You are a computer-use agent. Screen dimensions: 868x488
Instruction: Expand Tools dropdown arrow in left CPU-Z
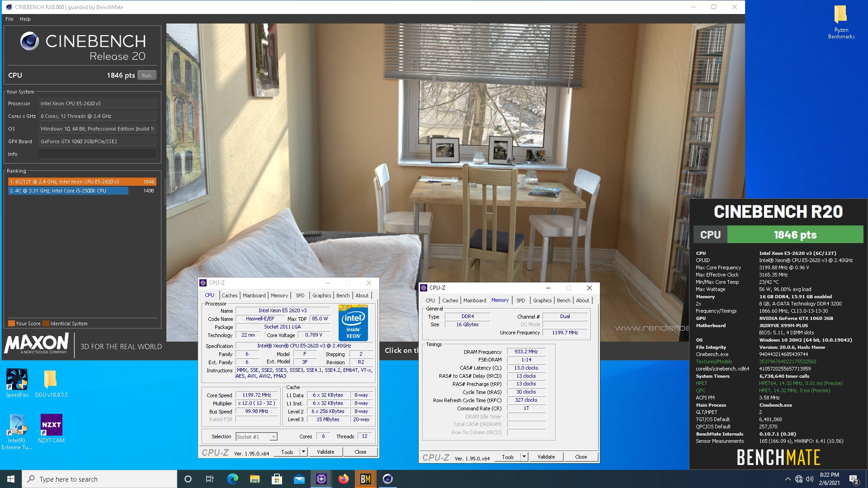pos(304,452)
